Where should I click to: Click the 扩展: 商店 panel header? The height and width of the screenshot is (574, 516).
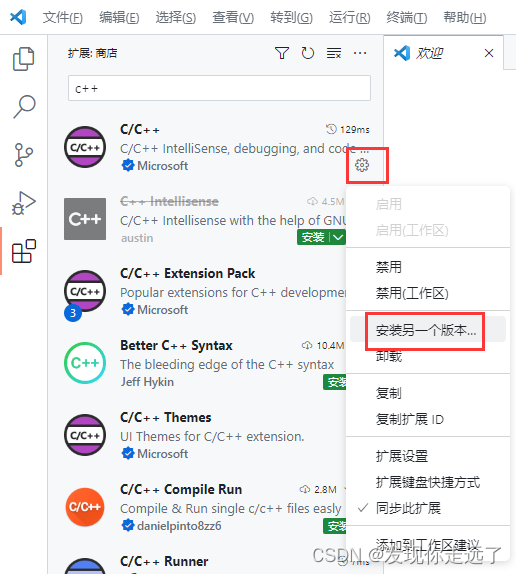(x=93, y=53)
